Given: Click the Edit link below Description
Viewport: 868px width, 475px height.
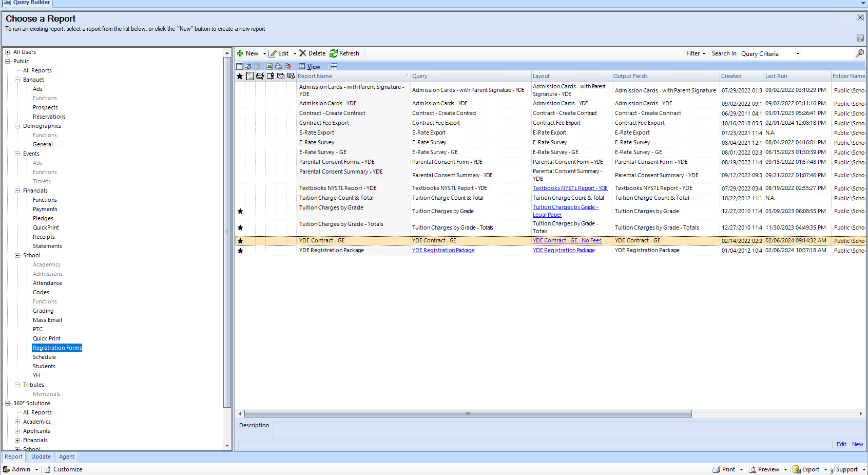Looking at the screenshot, I should click(x=841, y=444).
